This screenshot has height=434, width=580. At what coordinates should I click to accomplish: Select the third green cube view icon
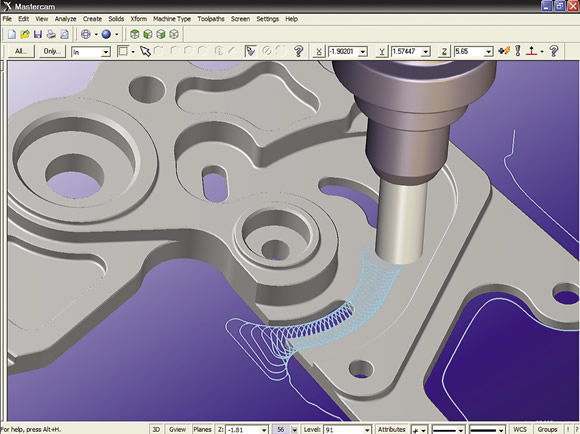coord(161,34)
